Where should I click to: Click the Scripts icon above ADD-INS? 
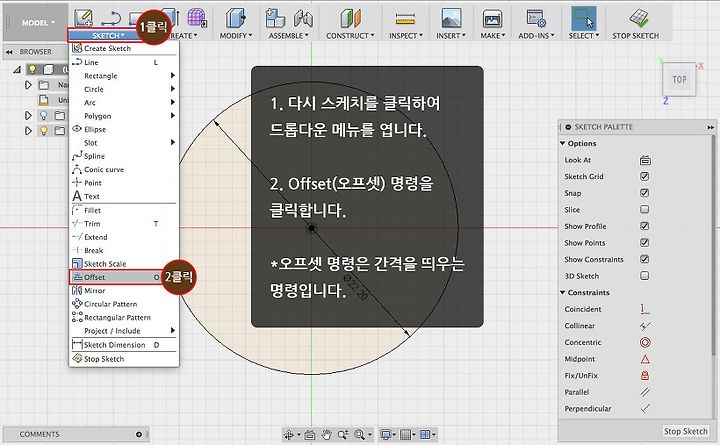pos(536,18)
